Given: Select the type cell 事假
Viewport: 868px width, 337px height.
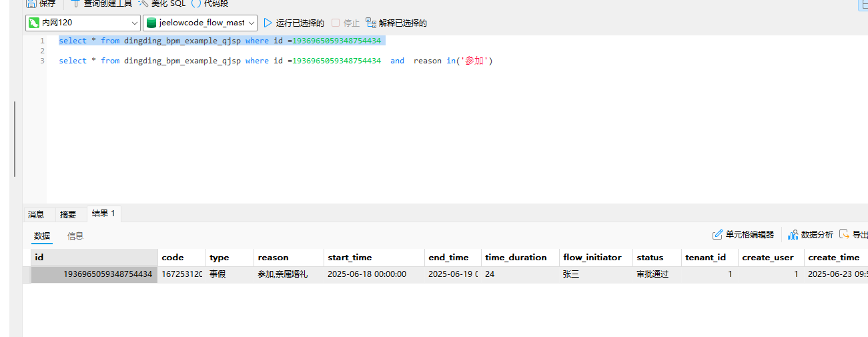Looking at the screenshot, I should (x=230, y=274).
